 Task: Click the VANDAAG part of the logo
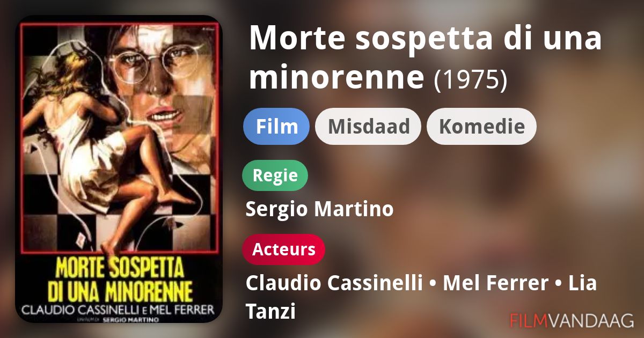click(x=594, y=320)
